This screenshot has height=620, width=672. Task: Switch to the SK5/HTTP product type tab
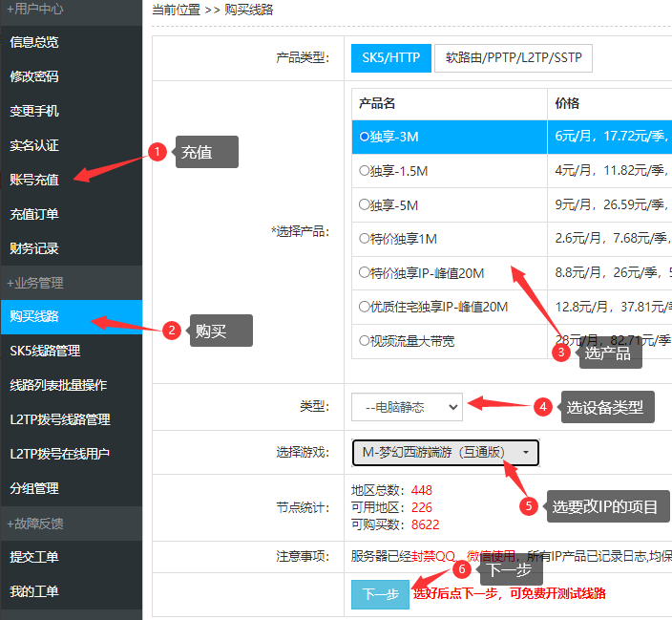[390, 58]
